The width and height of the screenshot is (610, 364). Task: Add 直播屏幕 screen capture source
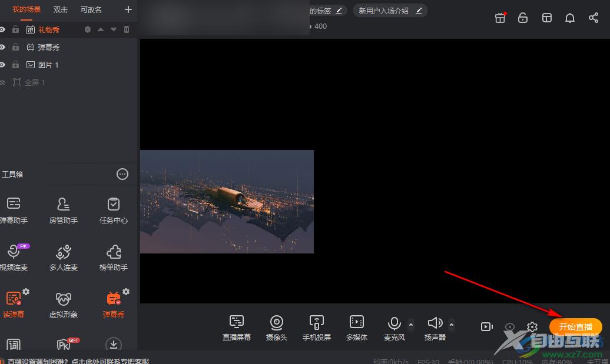pyautogui.click(x=236, y=323)
